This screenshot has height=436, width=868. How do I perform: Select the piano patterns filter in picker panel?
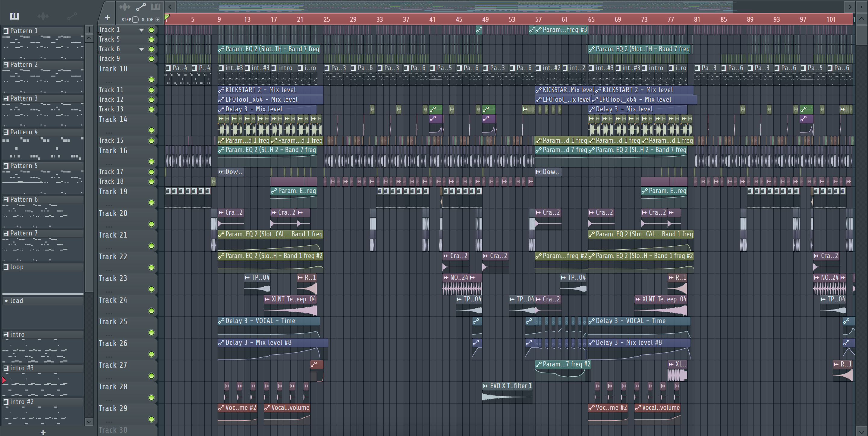coord(14,16)
